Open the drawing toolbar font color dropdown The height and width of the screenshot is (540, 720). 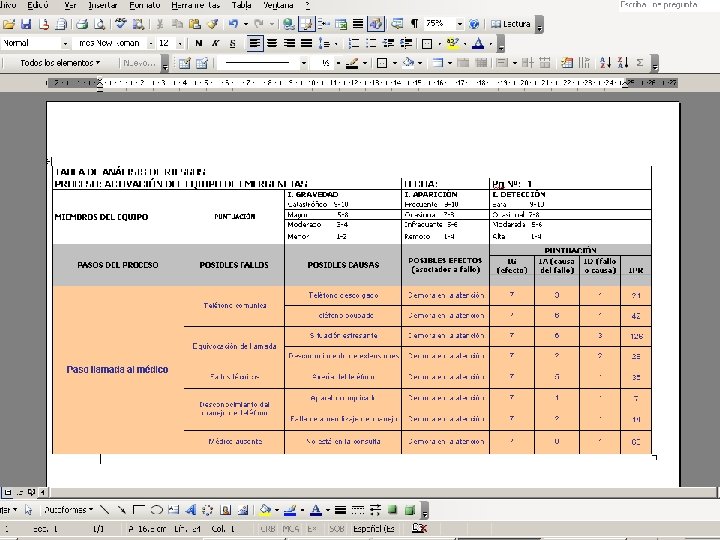pos(328,511)
